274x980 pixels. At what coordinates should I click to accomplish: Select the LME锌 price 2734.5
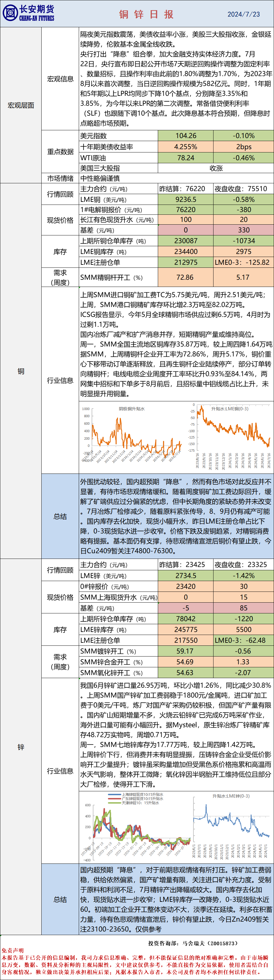pyautogui.click(x=186, y=576)
